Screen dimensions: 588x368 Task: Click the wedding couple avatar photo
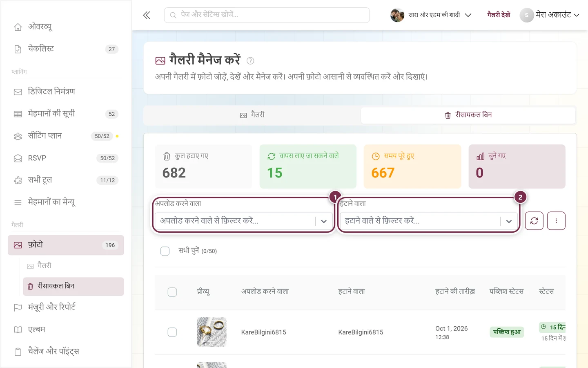[397, 15]
